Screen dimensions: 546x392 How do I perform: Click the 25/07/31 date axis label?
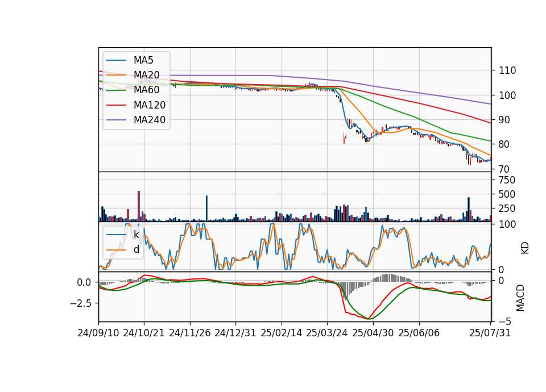490,333
